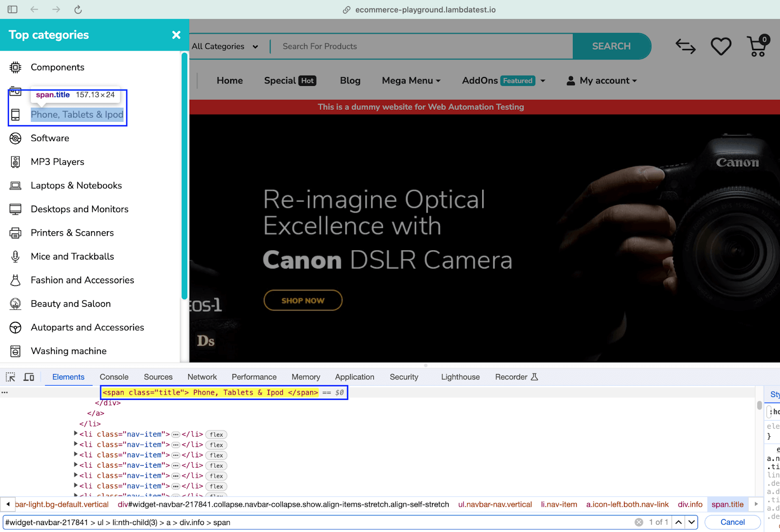Click the compare arrows icon
The width and height of the screenshot is (780, 532).
pos(685,47)
